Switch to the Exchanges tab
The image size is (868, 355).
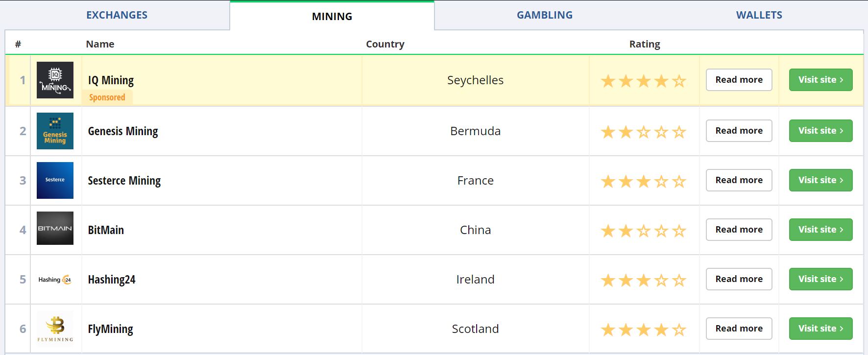pos(117,15)
